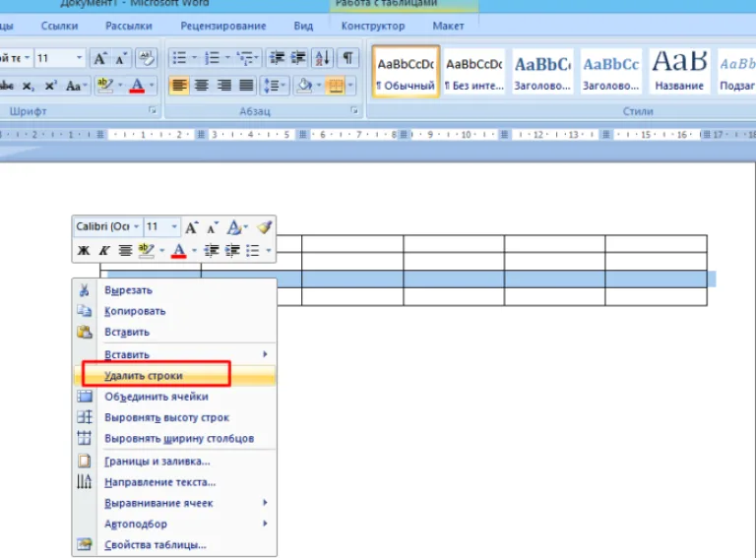756x558 pixels.
Task: Toggle the paragraph marks ¶ button
Action: [x=347, y=58]
